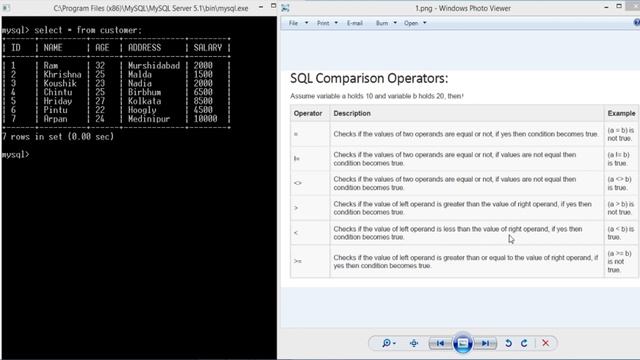The height and width of the screenshot is (360, 640).
Task: Expand the Open dropdown arrow
Action: pos(425,23)
